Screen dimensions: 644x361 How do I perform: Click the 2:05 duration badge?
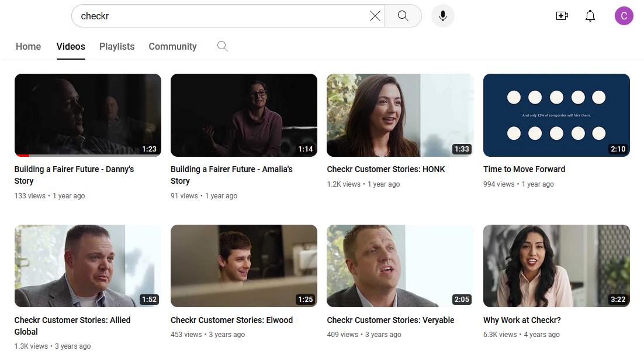click(x=462, y=300)
